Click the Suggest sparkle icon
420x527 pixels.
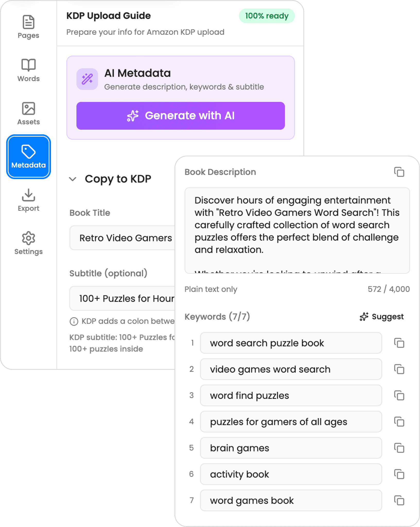pyautogui.click(x=364, y=316)
